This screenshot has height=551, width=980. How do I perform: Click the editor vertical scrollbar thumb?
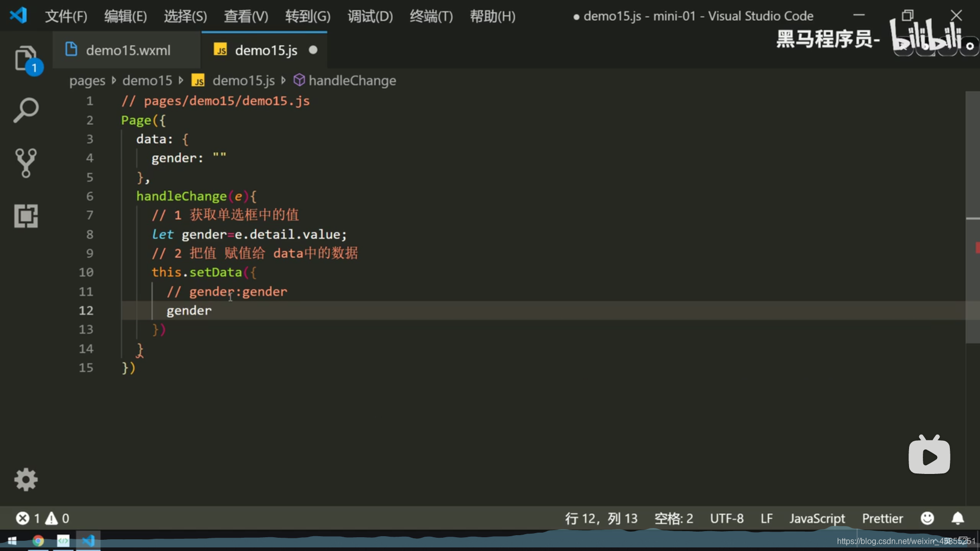[972, 217]
